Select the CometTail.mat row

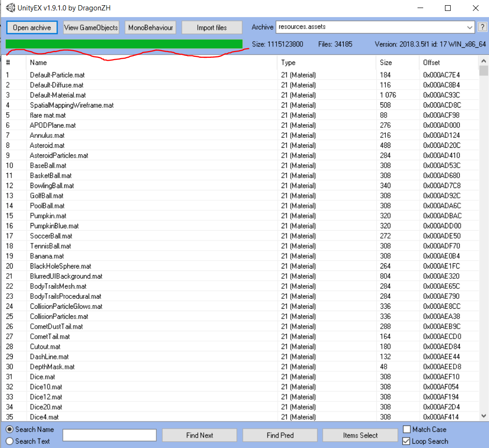240,336
